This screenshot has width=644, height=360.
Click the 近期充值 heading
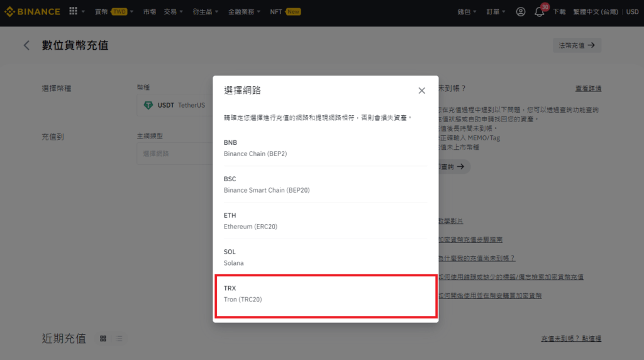(x=64, y=339)
